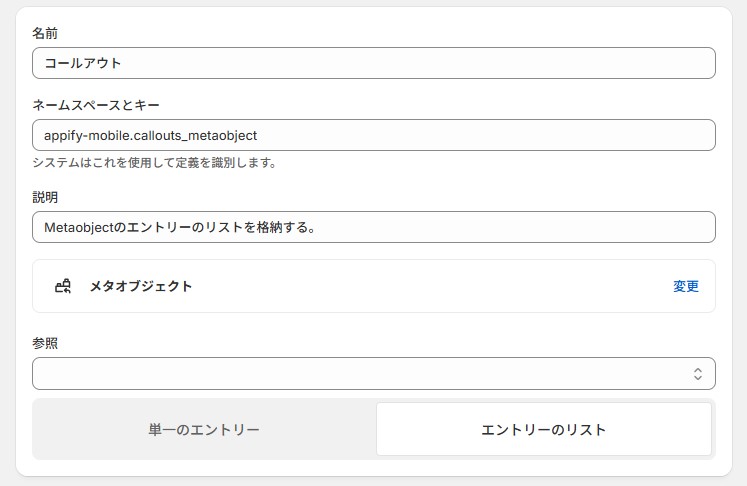Click the ネームスペースとキー input field

[x=374, y=135]
